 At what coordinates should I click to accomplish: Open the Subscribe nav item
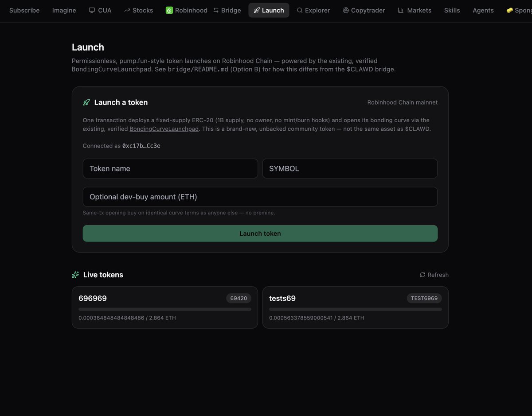coord(24,10)
